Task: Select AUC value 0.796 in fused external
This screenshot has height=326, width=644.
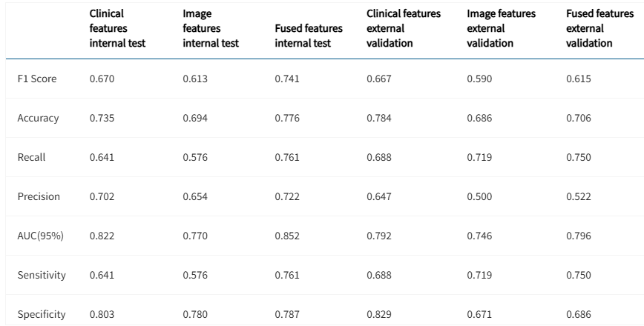Action: (578, 236)
